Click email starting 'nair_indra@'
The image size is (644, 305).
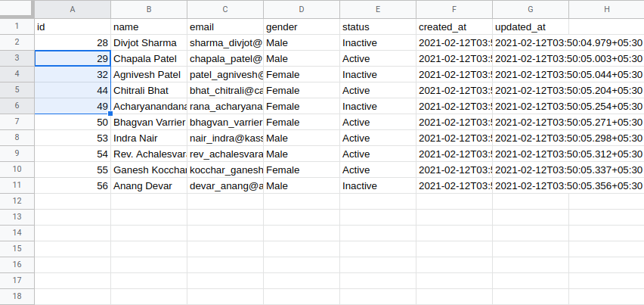(x=225, y=138)
